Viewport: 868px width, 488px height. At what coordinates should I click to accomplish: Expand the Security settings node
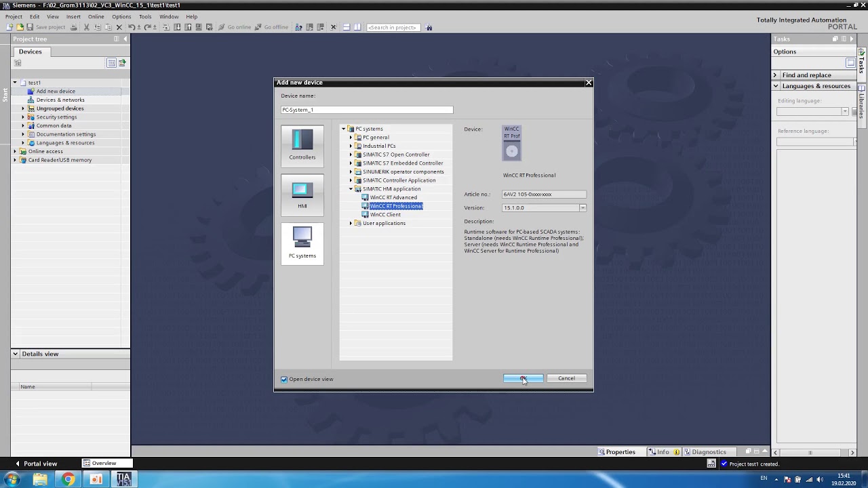(x=22, y=117)
